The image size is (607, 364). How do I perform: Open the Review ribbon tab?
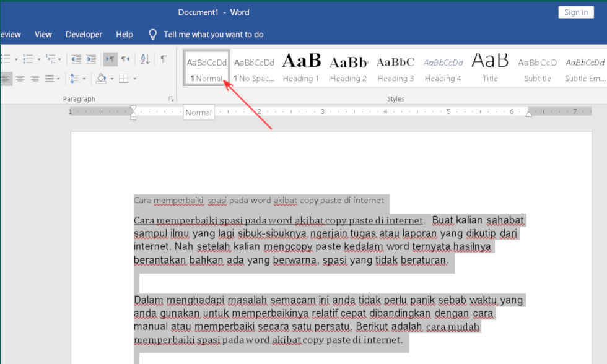pyautogui.click(x=11, y=35)
